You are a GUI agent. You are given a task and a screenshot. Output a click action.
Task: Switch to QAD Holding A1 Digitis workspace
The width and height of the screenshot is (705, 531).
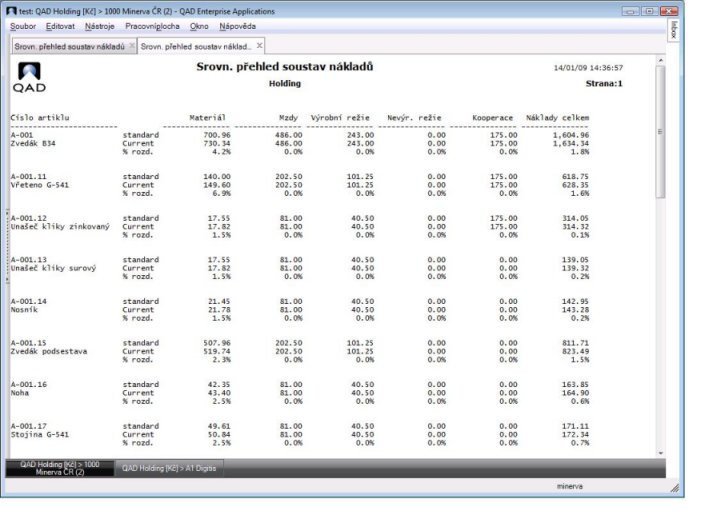point(169,468)
